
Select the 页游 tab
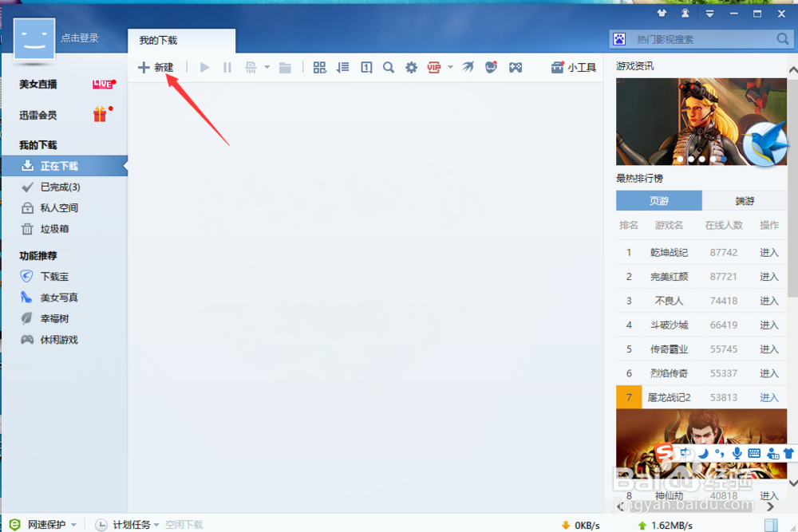point(659,201)
